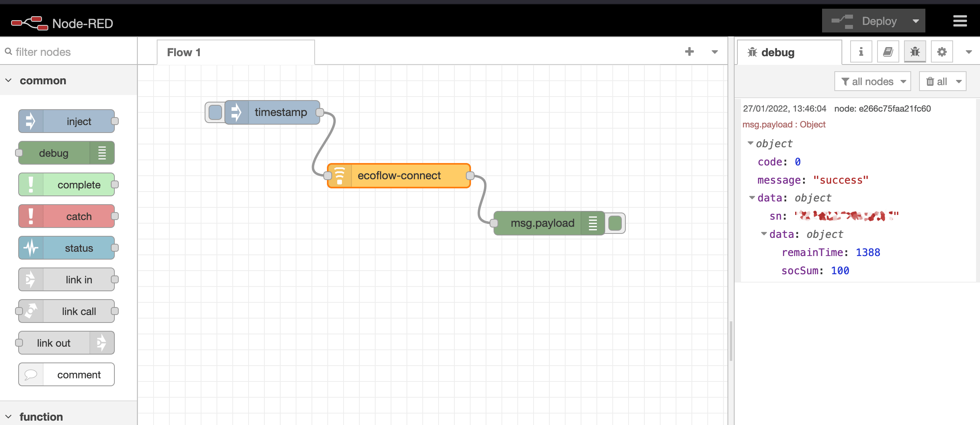Switch to the Flow 1 tab
980x425 pixels.
click(236, 52)
